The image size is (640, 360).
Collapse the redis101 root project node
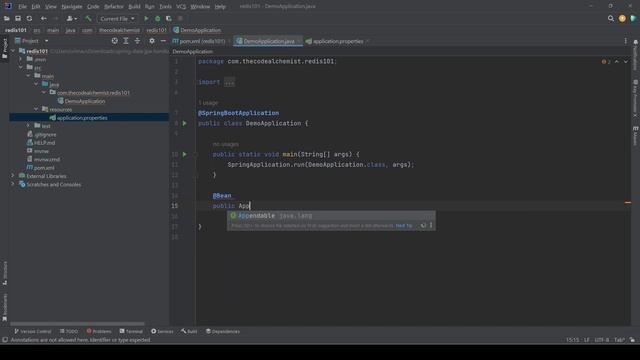pyautogui.click(x=13, y=51)
